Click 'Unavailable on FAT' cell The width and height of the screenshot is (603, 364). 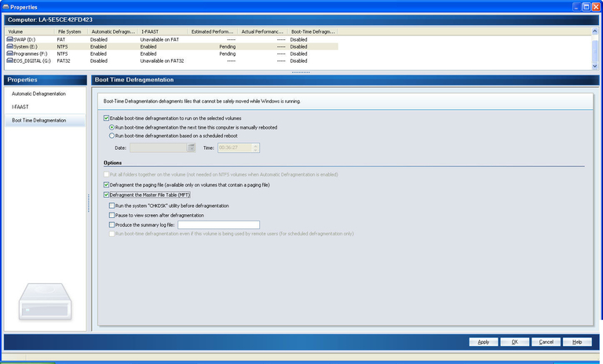[159, 39]
